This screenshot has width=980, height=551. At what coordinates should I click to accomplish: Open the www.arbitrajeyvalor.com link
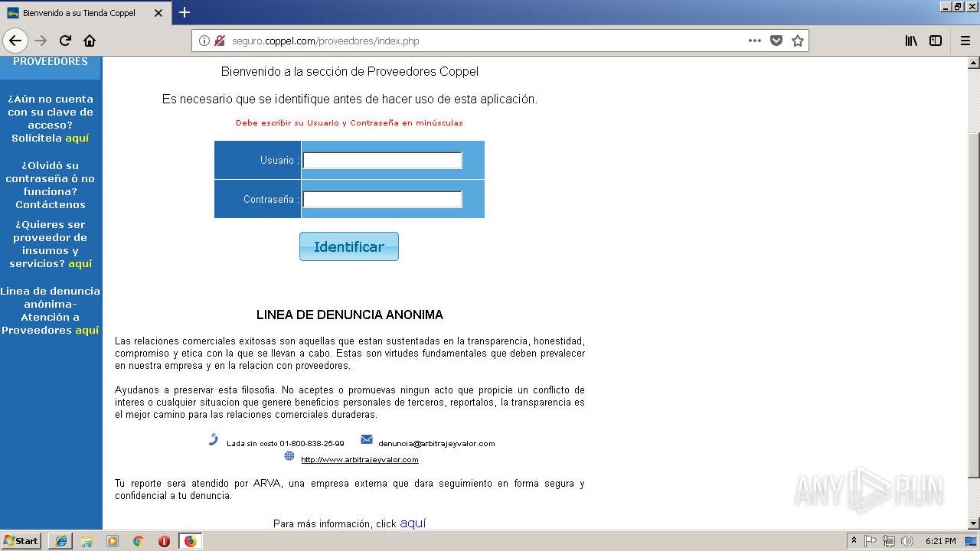point(360,460)
